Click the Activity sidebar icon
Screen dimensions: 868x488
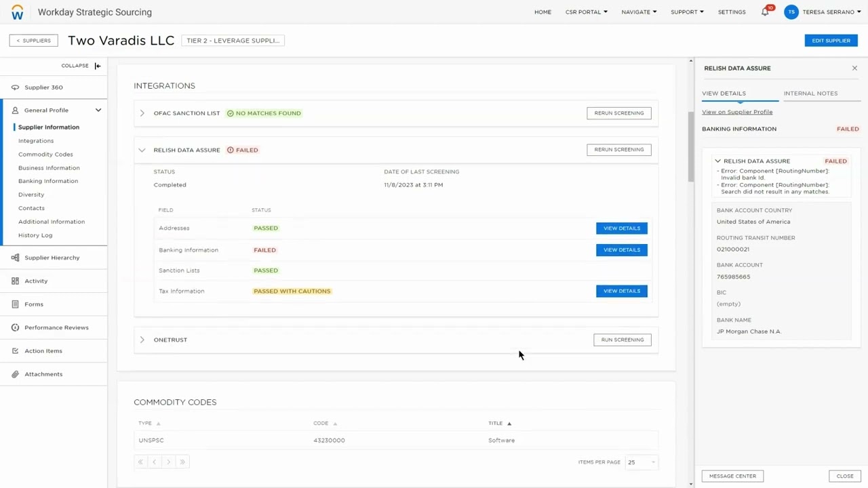15,281
